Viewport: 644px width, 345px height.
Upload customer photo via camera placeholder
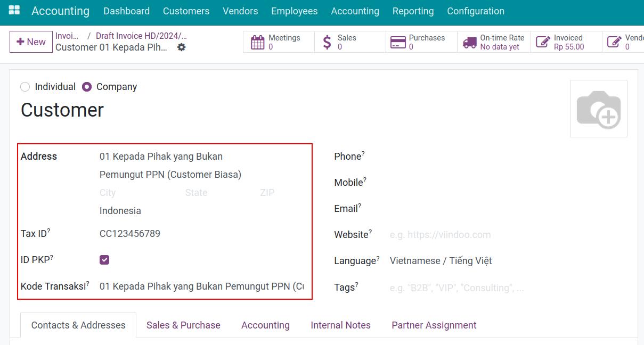coord(599,109)
